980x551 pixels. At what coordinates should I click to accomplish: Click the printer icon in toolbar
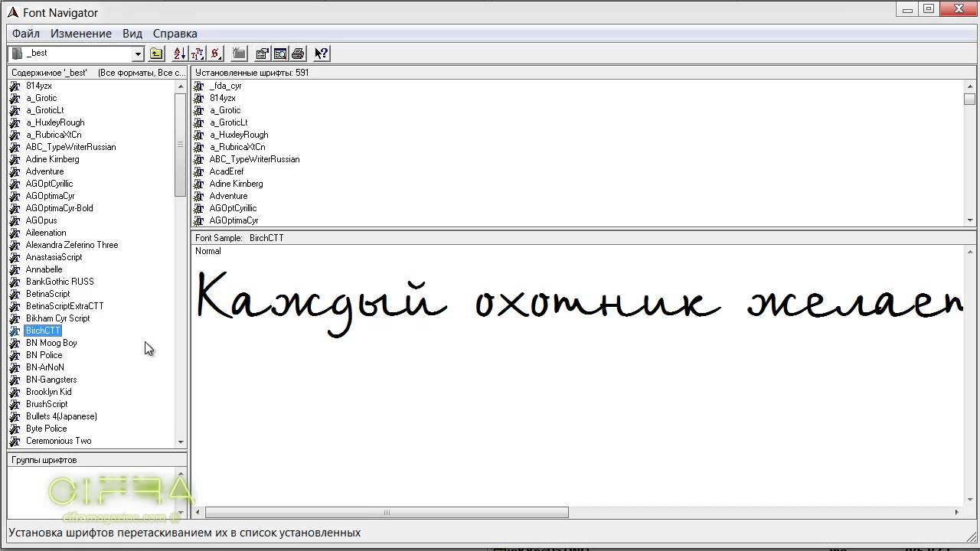[299, 54]
